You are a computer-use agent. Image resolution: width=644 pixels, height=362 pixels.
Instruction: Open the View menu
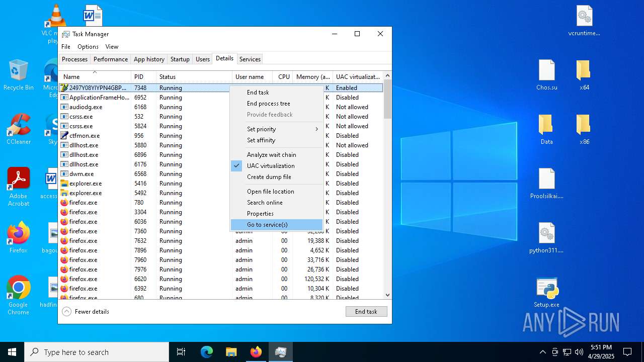point(112,47)
